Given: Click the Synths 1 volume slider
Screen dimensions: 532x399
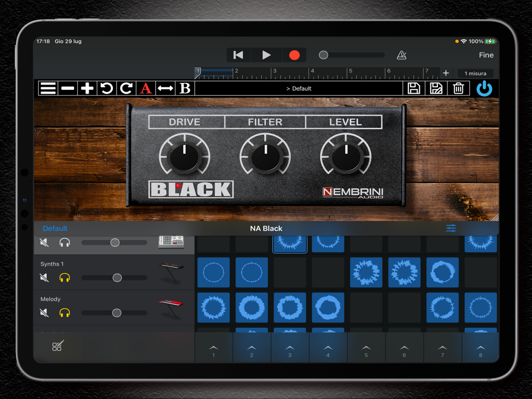Looking at the screenshot, I should pos(114,278).
